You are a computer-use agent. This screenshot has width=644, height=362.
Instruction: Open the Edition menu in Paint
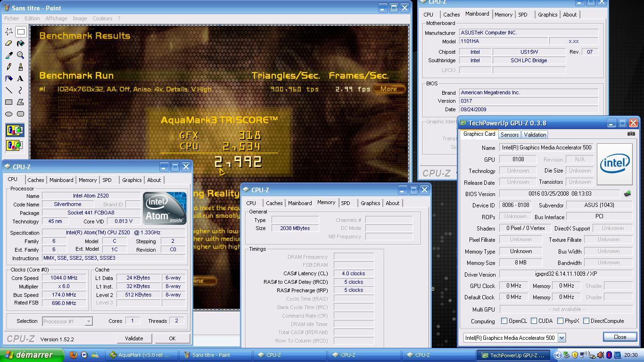coord(32,18)
